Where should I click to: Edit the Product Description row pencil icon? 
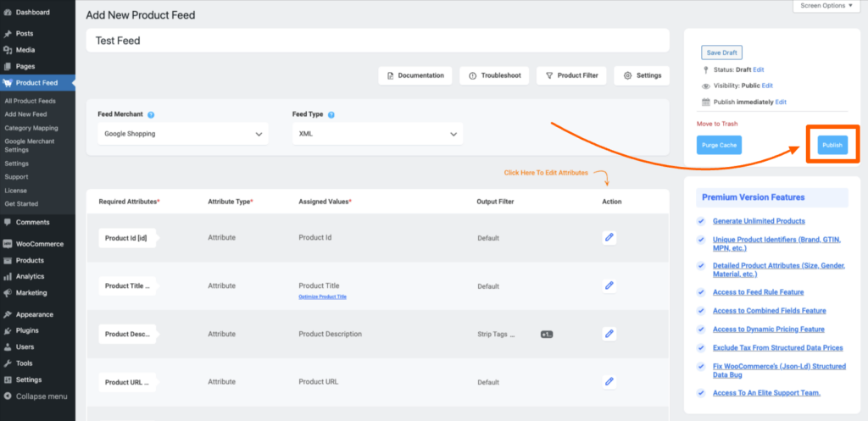(609, 334)
